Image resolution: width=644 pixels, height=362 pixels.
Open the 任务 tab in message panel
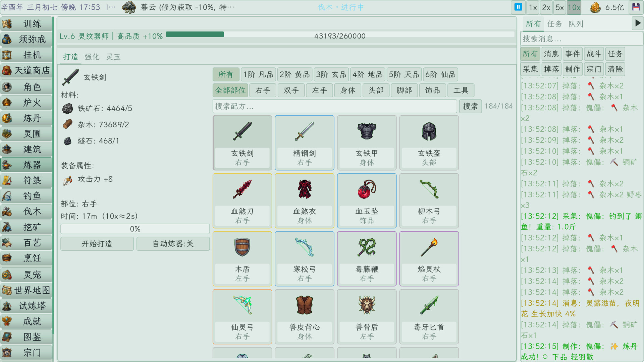(554, 24)
